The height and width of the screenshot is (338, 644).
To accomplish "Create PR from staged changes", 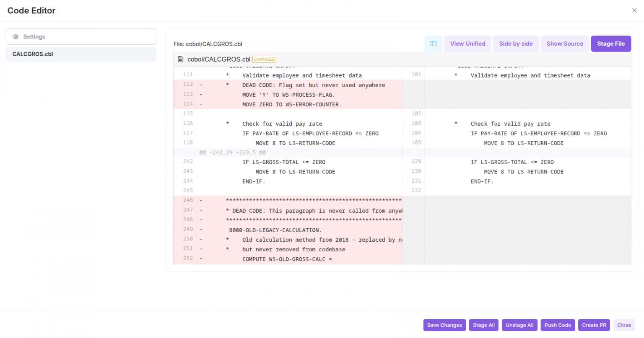I will coord(594,325).
